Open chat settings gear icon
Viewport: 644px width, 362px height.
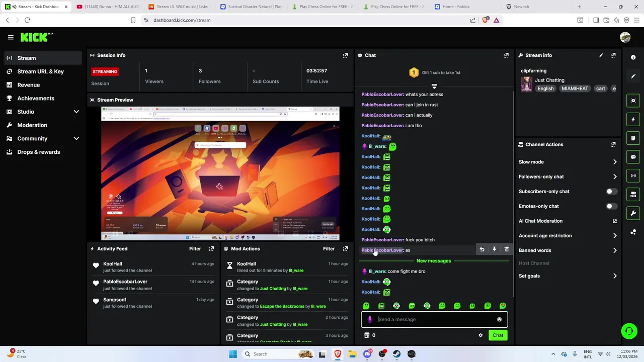pos(480,335)
